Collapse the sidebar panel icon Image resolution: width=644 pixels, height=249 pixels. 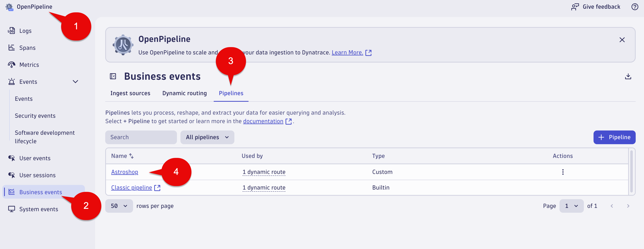pyautogui.click(x=113, y=76)
